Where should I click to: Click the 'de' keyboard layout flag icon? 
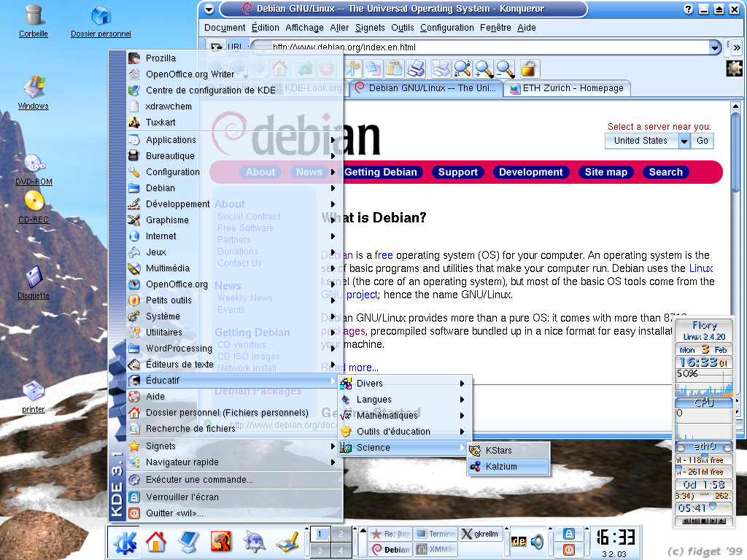click(x=519, y=542)
